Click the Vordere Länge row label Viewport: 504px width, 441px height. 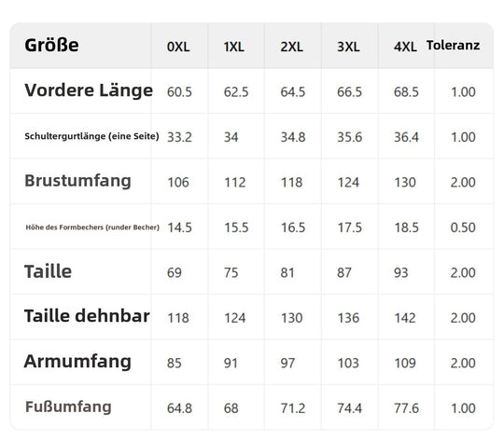[x=89, y=90]
